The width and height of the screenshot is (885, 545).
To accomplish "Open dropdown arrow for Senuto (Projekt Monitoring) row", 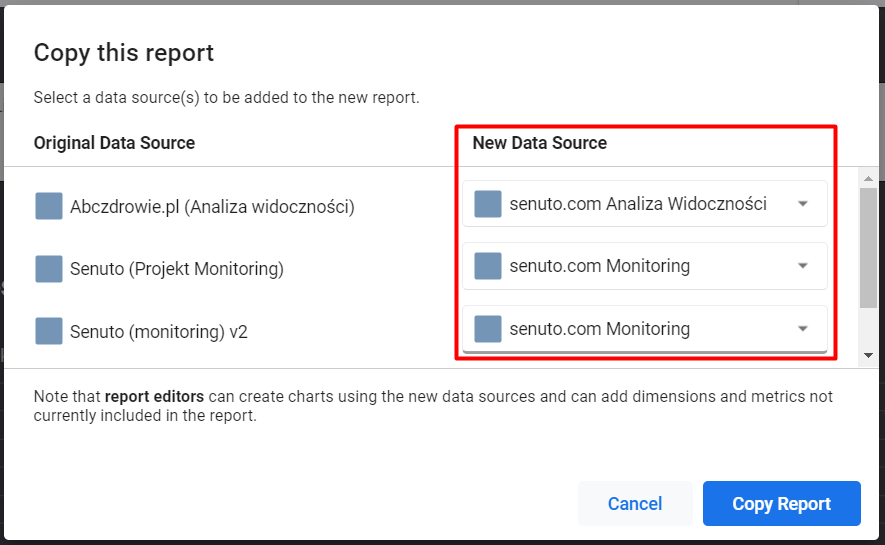I will (x=803, y=266).
